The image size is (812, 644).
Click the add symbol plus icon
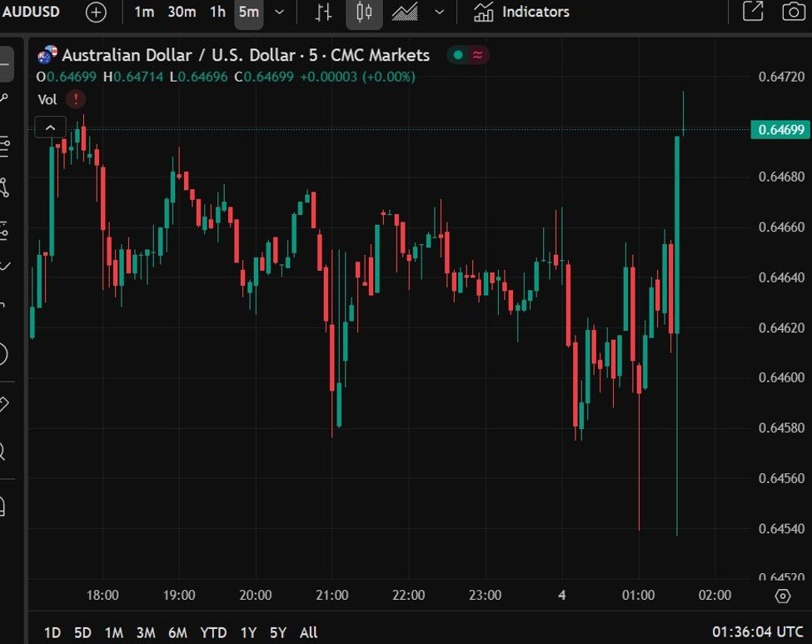coord(97,12)
